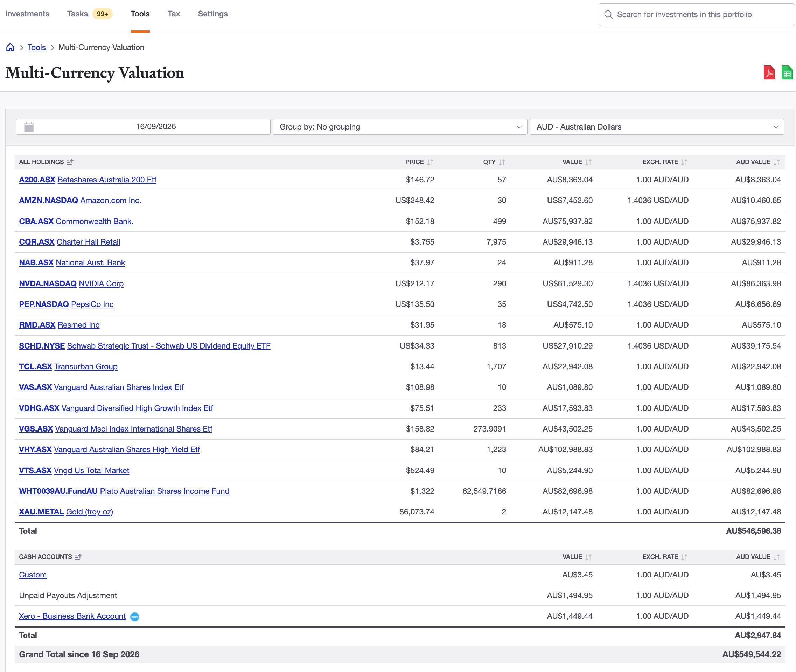Click the Tools breadcrumb link

point(37,47)
